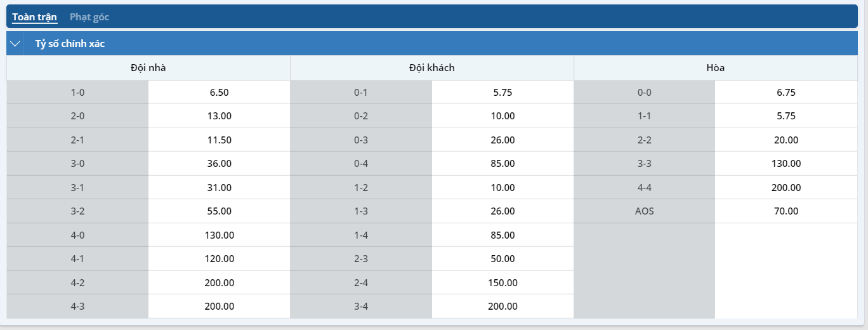Screen dimensions: 868x330
Task: Pick away 0-1 odds 5.75
Action: point(503,92)
